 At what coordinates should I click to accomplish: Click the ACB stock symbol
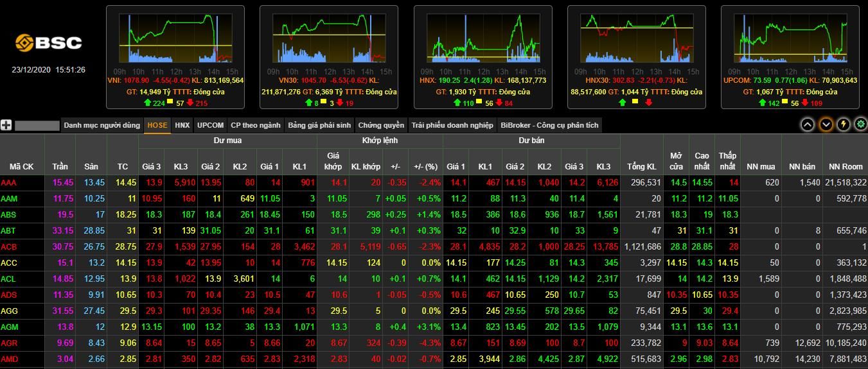[9, 246]
